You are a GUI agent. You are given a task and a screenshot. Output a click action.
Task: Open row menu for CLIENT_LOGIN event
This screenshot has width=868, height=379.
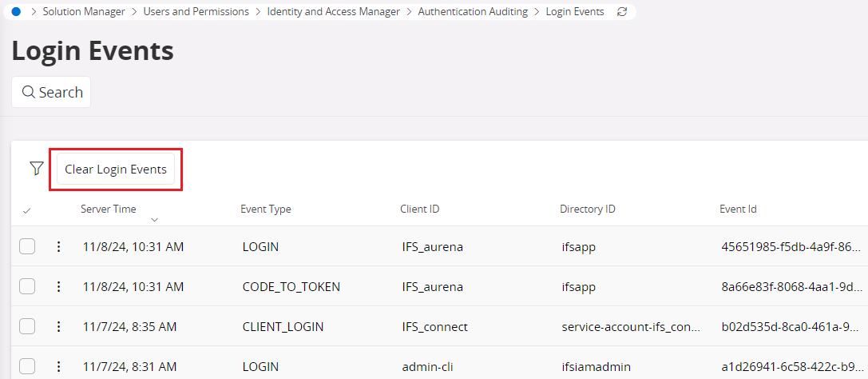(58, 326)
